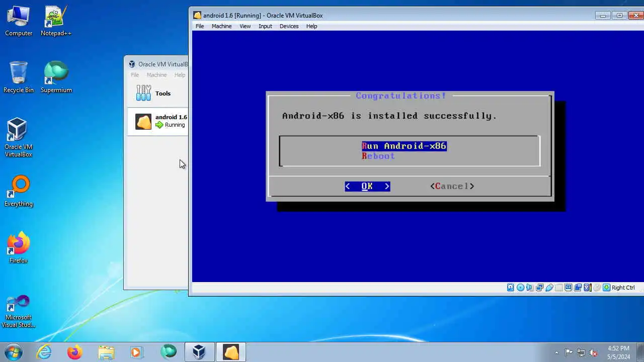
Task: Select the Everything desktop icon
Action: click(19, 192)
